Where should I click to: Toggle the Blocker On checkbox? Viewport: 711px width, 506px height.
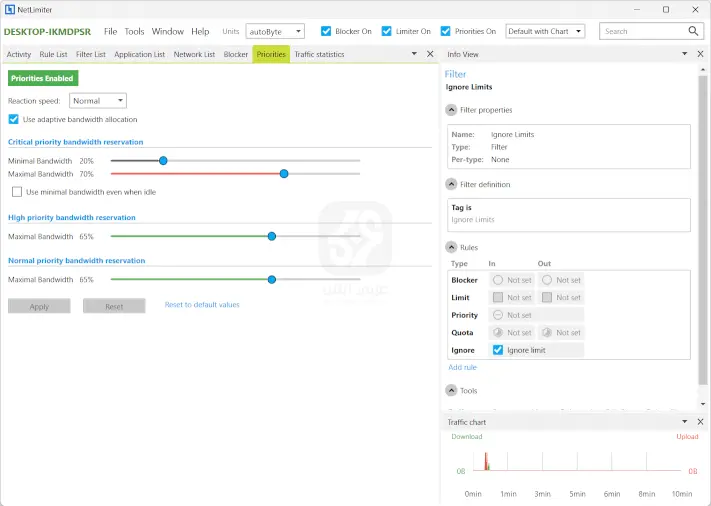coord(326,31)
